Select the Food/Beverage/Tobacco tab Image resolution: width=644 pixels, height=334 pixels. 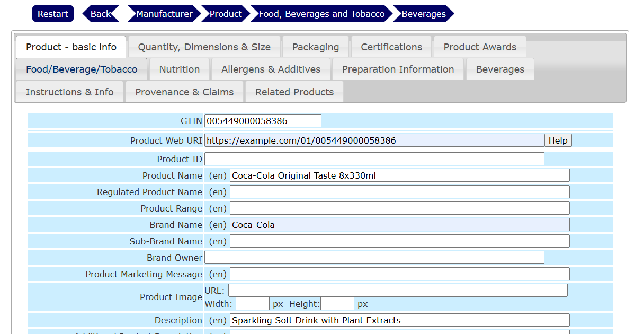tap(82, 69)
